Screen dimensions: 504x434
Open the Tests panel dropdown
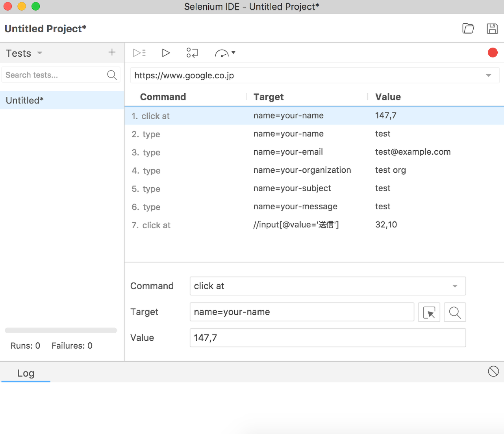click(39, 53)
